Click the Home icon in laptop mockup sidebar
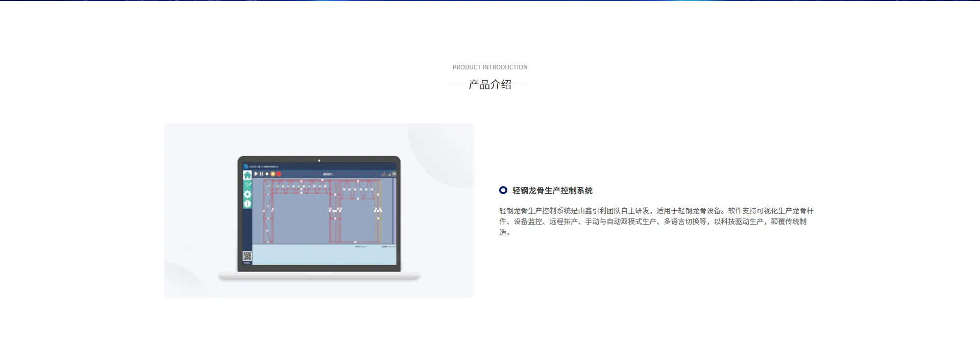 tap(248, 175)
